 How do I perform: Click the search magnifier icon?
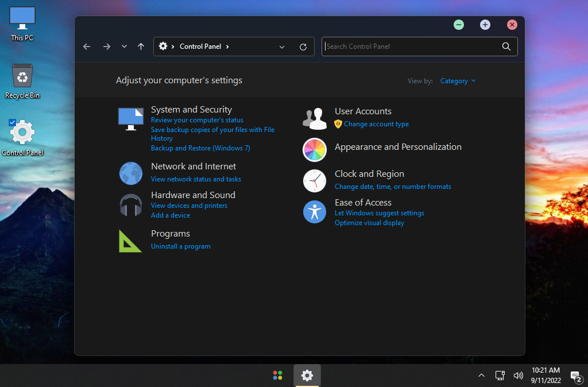(x=506, y=47)
